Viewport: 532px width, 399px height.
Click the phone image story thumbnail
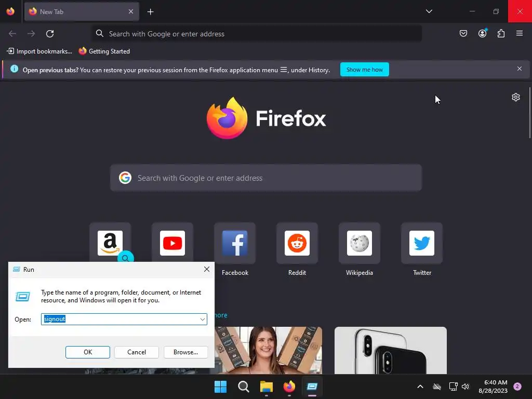coord(391,351)
